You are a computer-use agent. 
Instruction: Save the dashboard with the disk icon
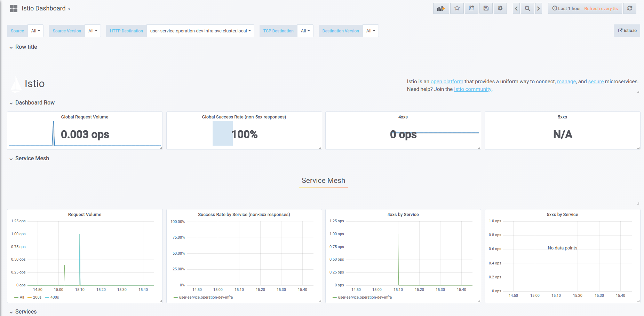pyautogui.click(x=486, y=8)
